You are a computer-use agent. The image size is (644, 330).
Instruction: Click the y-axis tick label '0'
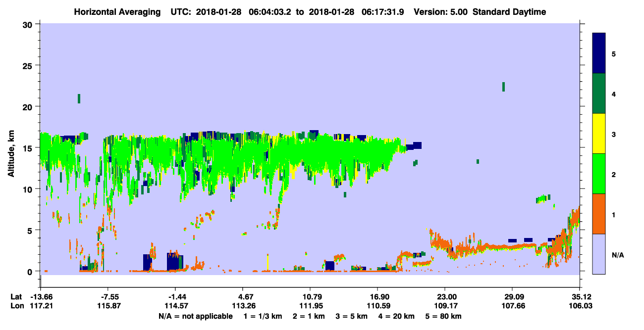31,271
